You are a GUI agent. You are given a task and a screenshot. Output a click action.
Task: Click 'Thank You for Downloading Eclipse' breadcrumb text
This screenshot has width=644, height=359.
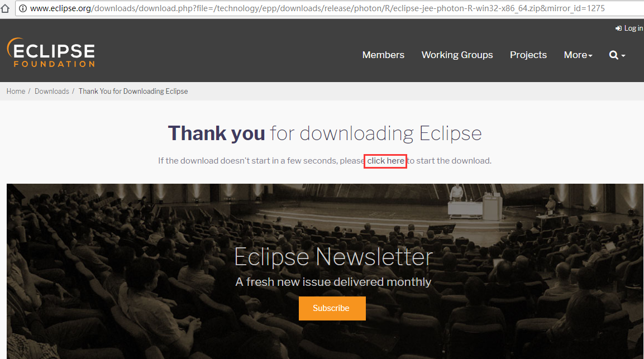[133, 91]
